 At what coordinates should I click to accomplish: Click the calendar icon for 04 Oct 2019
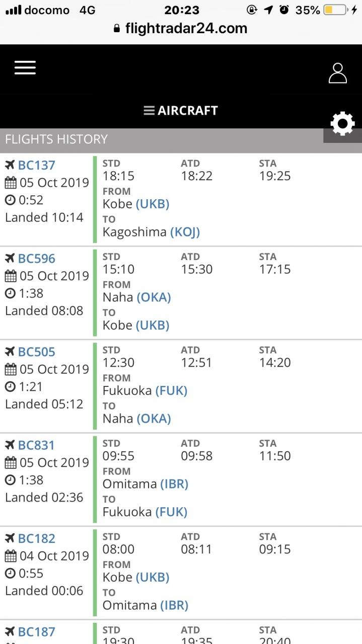pos(11,556)
